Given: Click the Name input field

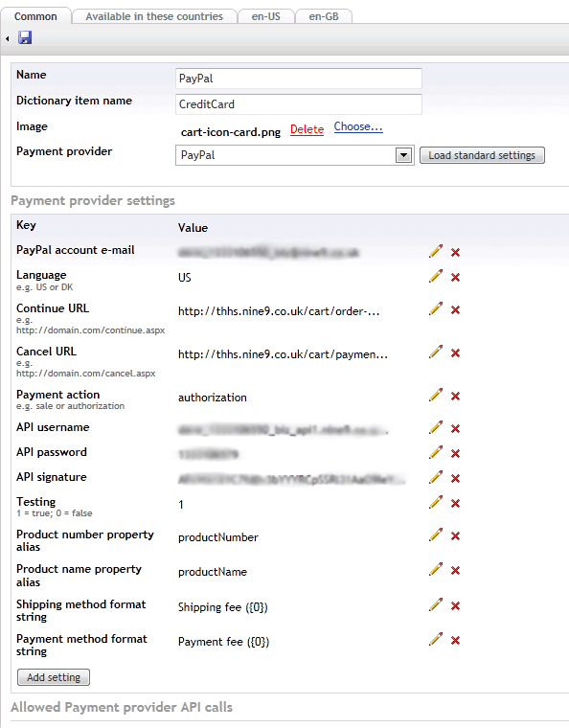Looking at the screenshot, I should [299, 78].
